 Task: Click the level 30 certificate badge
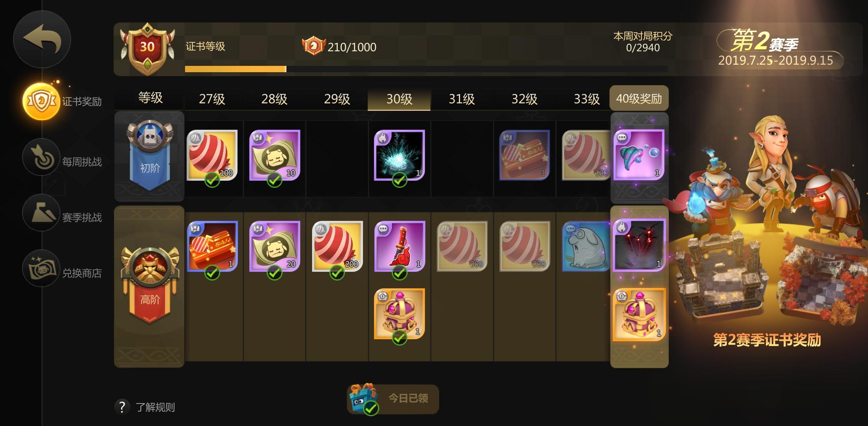coord(148,48)
